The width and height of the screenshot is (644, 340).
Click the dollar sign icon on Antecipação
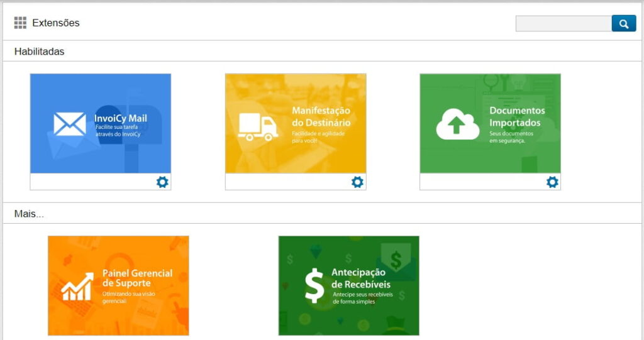(314, 285)
